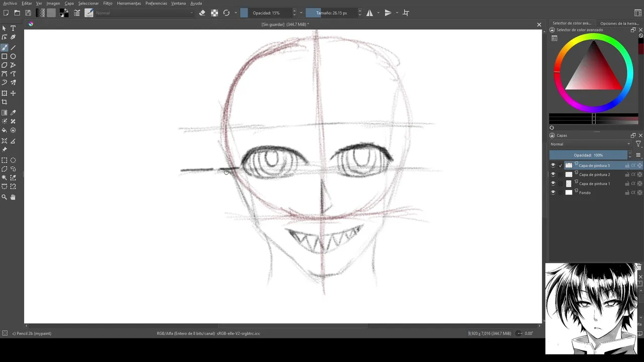Viewport: 644px width, 362px height.
Task: Hide the Fondo layer
Action: (x=553, y=193)
